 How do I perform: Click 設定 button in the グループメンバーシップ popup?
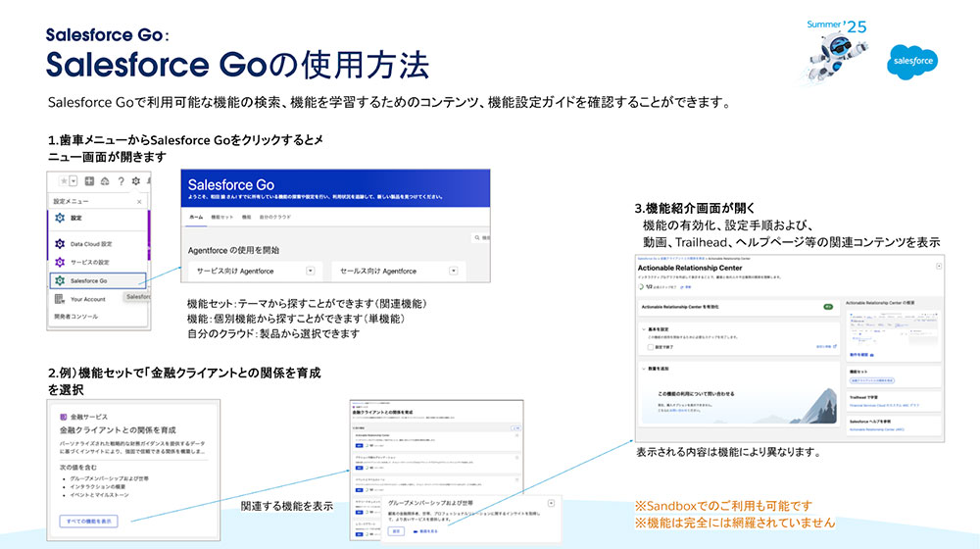396,531
